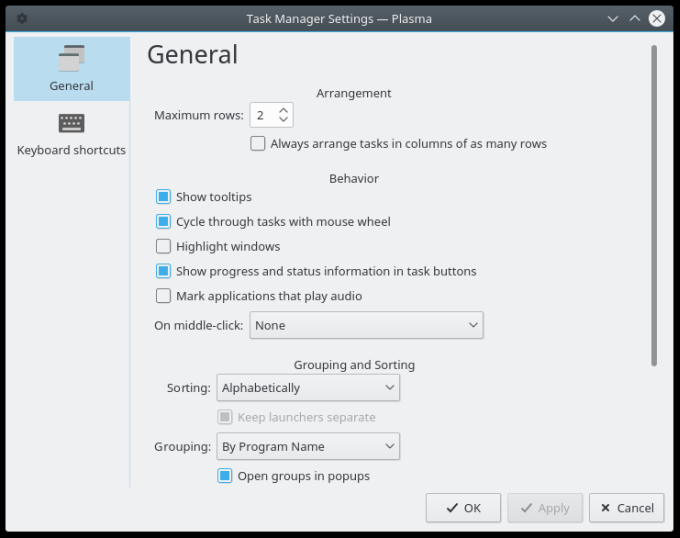Viewport: 680px width, 538px height.
Task: Click the Cancel button
Action: click(626, 508)
